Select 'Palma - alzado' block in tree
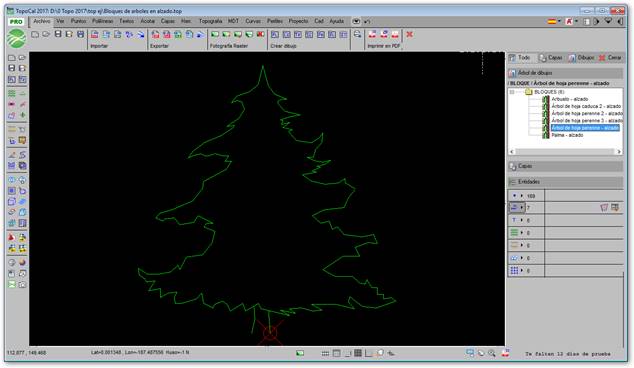Viewport: 634px width, 368px height. [x=567, y=135]
